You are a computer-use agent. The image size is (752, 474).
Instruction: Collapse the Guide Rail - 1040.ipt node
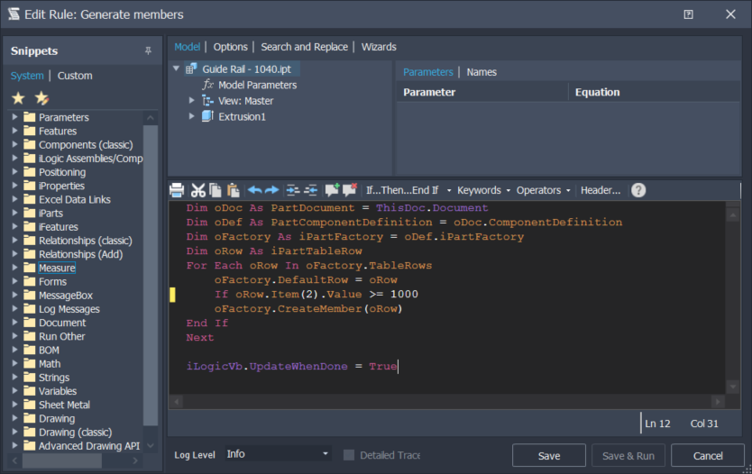tap(176, 69)
